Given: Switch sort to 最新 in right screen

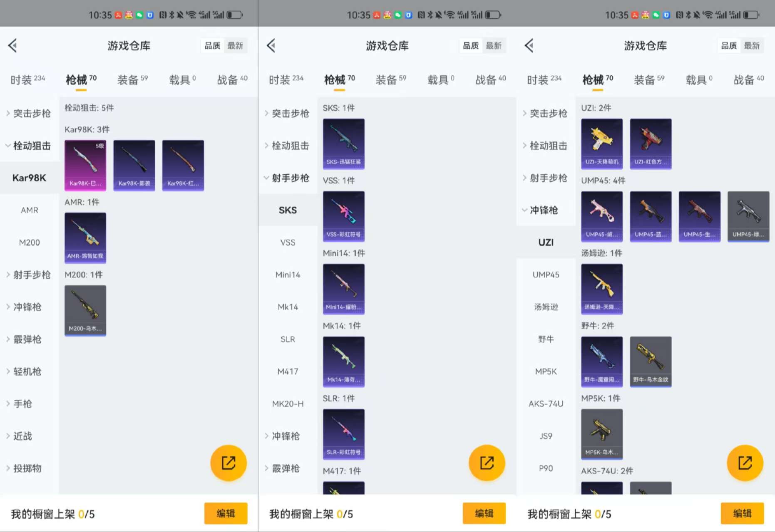Looking at the screenshot, I should (752, 46).
